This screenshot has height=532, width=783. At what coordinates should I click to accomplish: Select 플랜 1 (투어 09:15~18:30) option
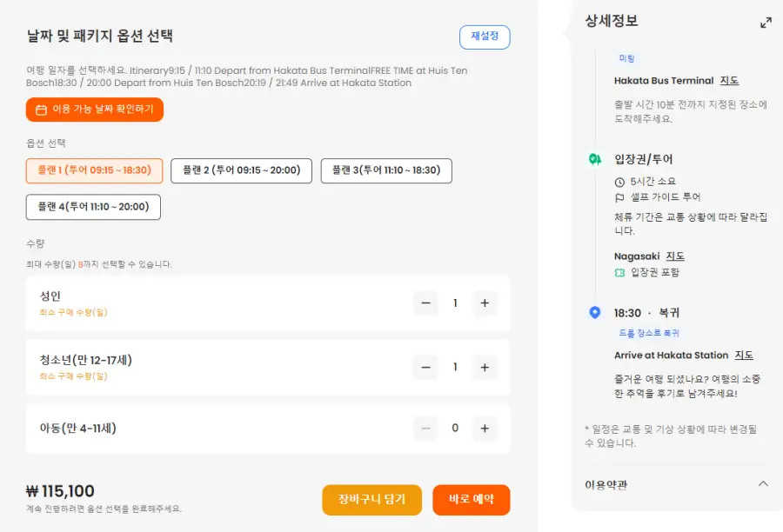pos(94,170)
